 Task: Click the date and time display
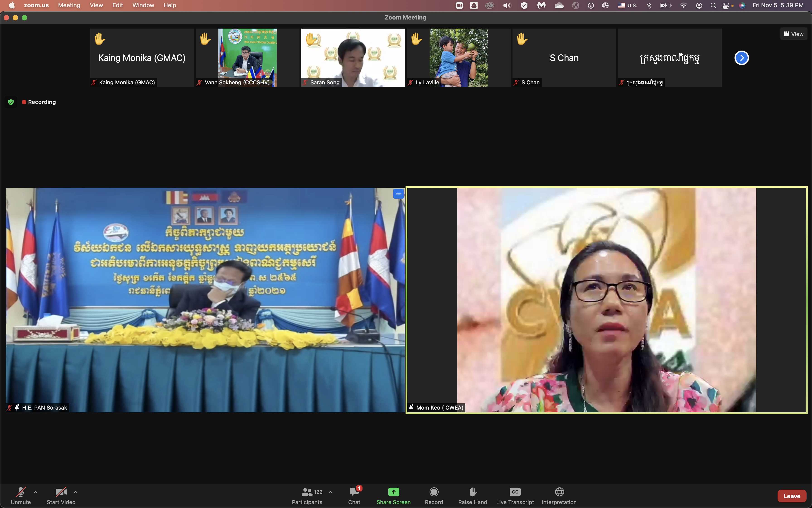tap(778, 5)
